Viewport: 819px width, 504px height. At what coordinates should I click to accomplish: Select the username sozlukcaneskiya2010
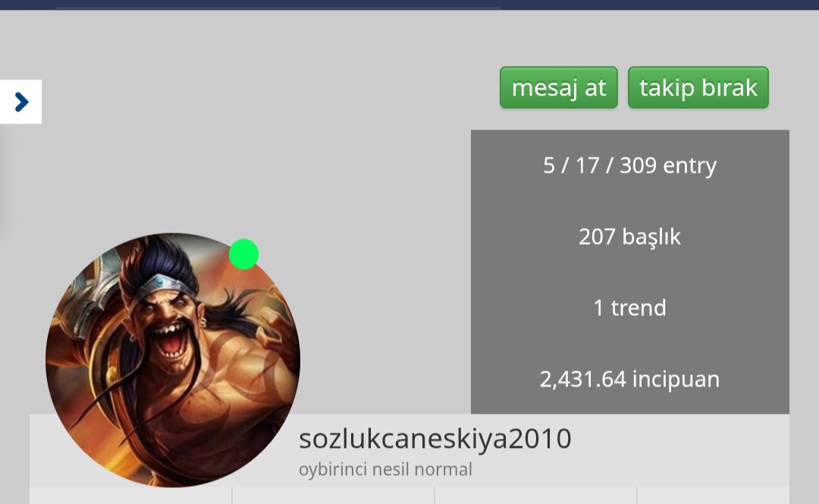click(x=435, y=439)
